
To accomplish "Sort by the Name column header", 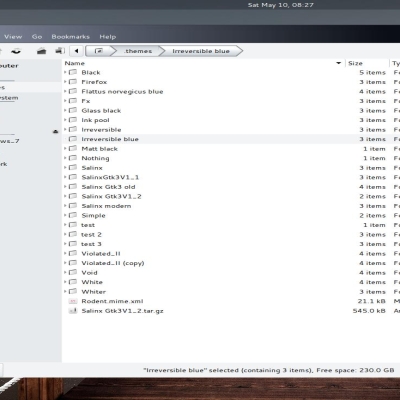I will click(x=203, y=63).
